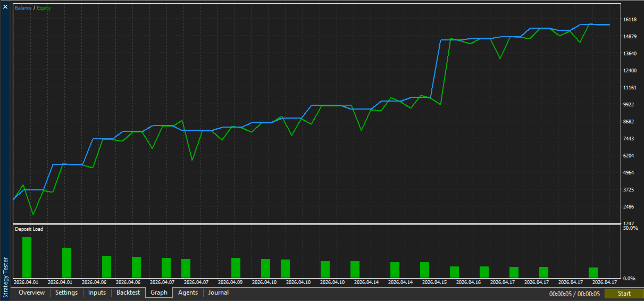Click the 3725 axis value

coord(630,190)
